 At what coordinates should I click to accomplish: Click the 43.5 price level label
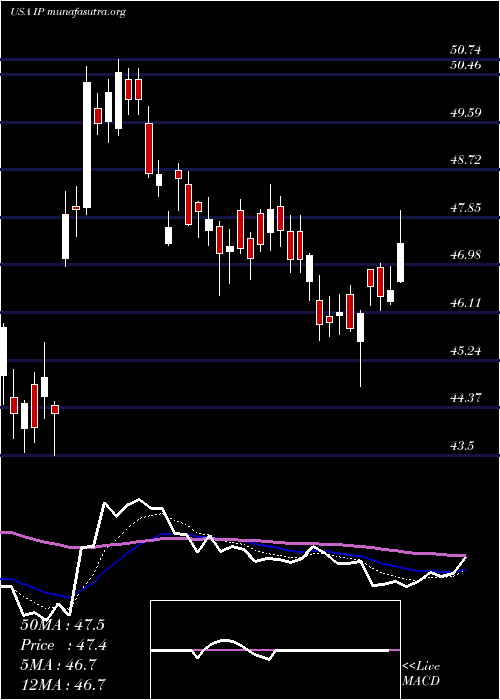tap(462, 446)
